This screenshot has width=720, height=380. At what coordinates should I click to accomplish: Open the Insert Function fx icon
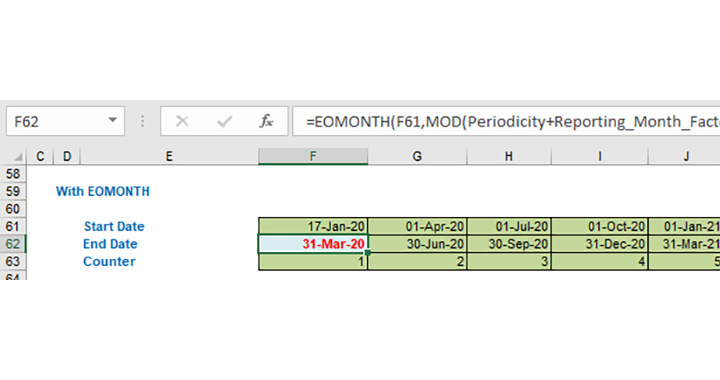[x=266, y=121]
